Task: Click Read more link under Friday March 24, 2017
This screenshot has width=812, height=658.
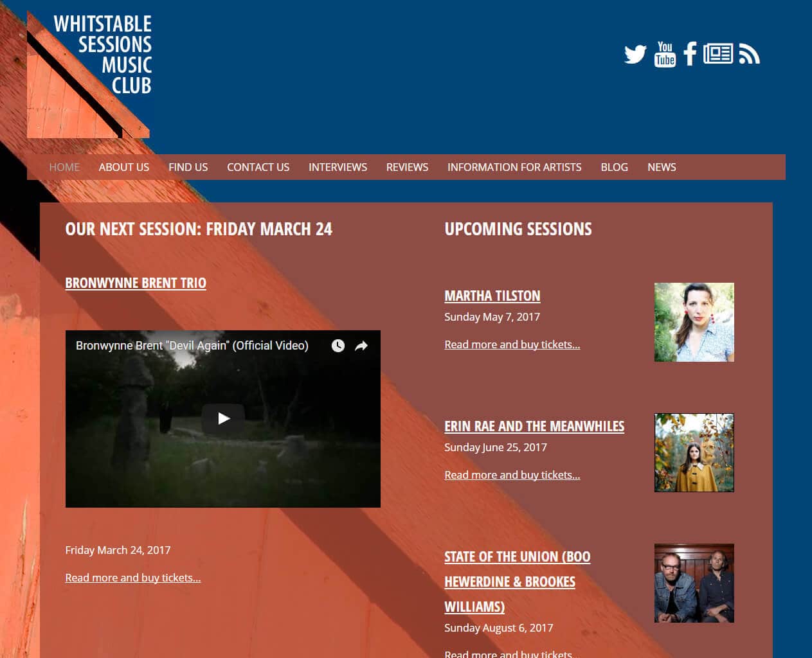Action: tap(133, 578)
